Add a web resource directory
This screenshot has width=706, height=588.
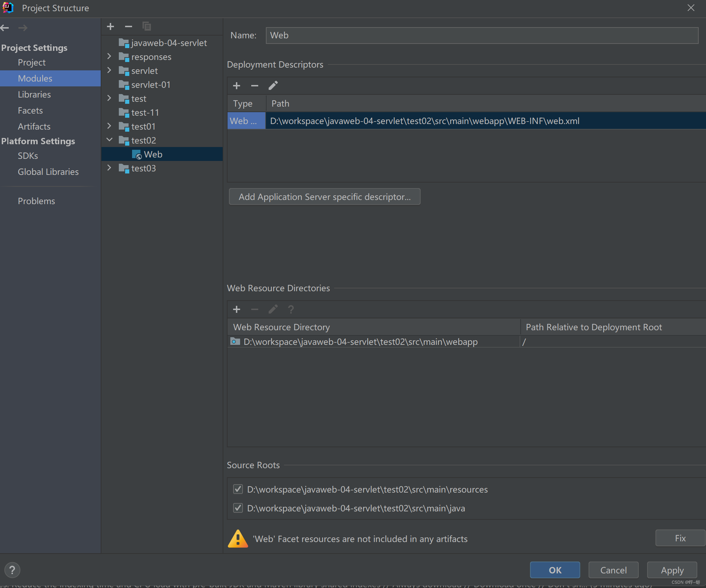[x=237, y=309]
